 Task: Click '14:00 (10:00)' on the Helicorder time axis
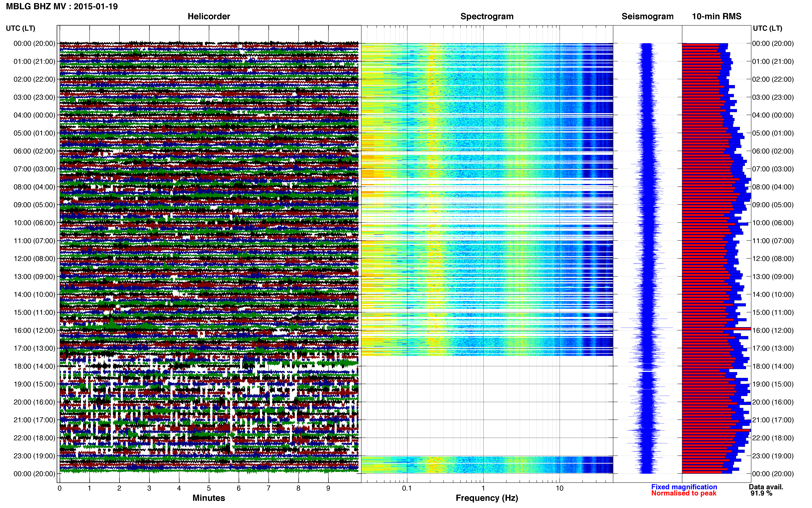pos(34,295)
